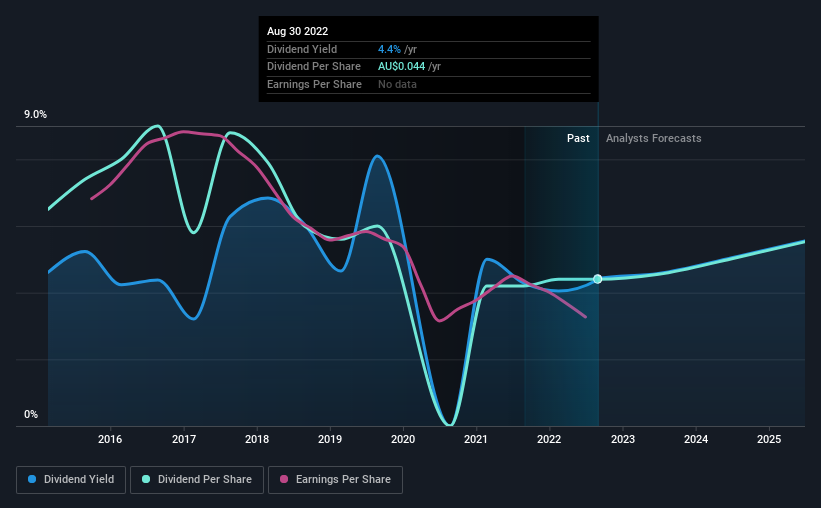Viewport: 821px width, 508px height.
Task: Click the 0% y-axis label
Action: pyautogui.click(x=31, y=414)
